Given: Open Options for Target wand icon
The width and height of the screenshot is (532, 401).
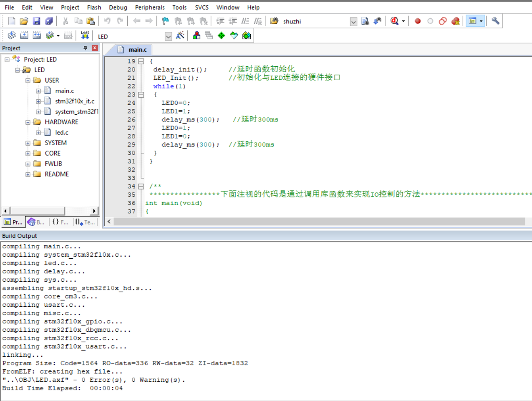Looking at the screenshot, I should point(180,36).
